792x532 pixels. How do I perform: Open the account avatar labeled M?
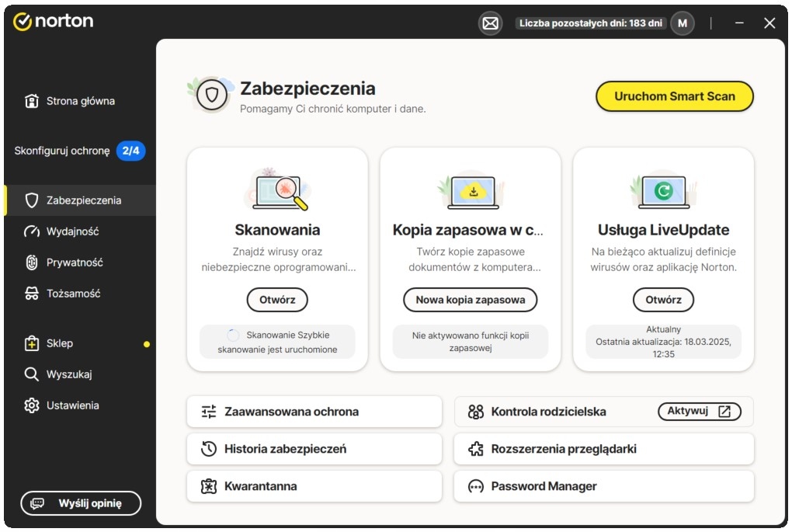(683, 23)
